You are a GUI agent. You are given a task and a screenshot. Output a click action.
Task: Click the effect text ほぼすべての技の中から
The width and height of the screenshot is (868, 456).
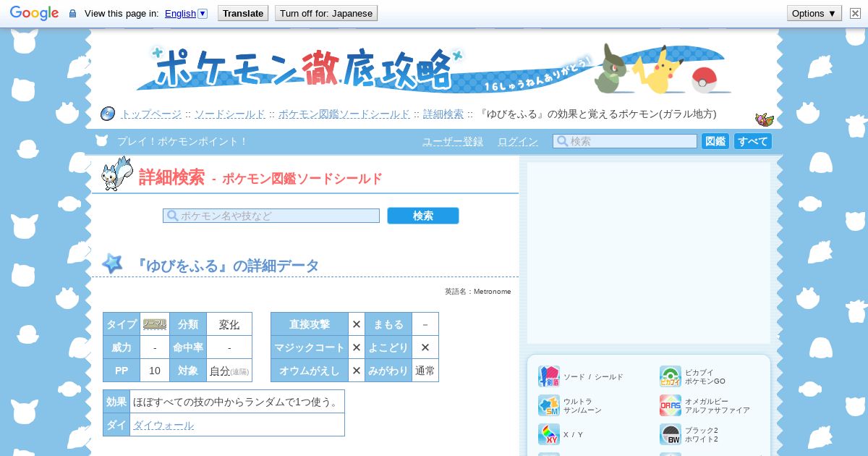click(237, 402)
